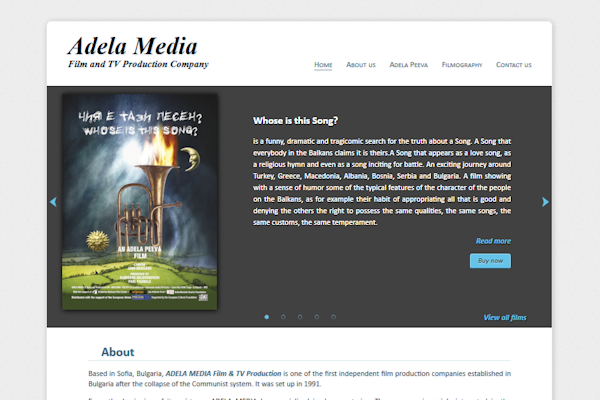Open the Whose is this Song poster

click(140, 202)
